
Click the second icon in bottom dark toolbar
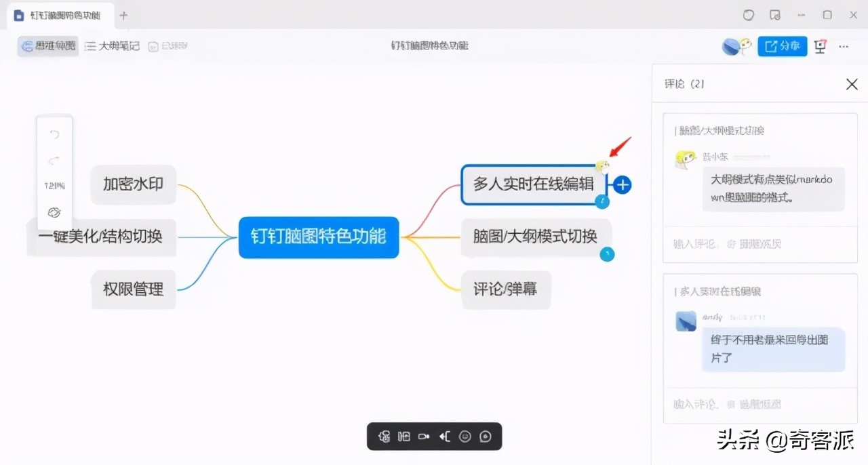coord(404,437)
